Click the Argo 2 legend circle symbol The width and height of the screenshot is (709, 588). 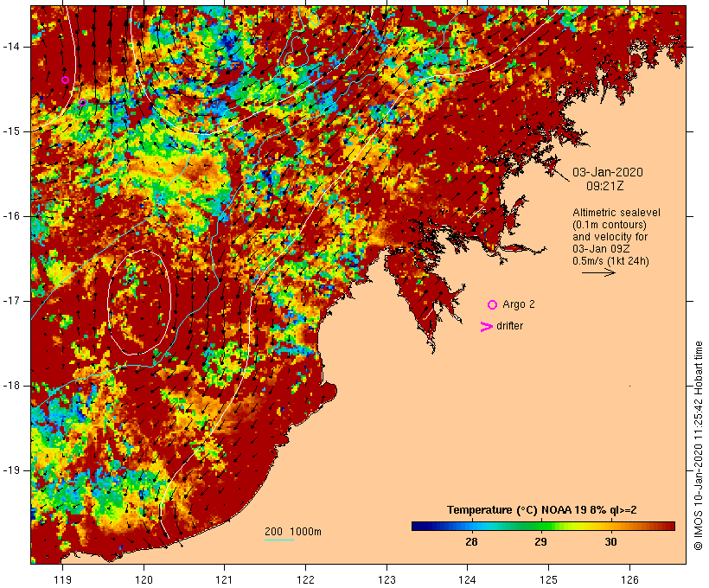coord(493,305)
